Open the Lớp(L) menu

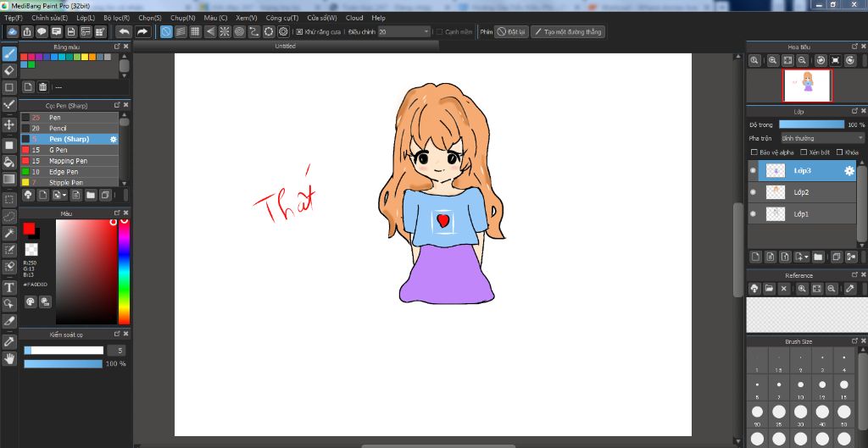click(86, 18)
